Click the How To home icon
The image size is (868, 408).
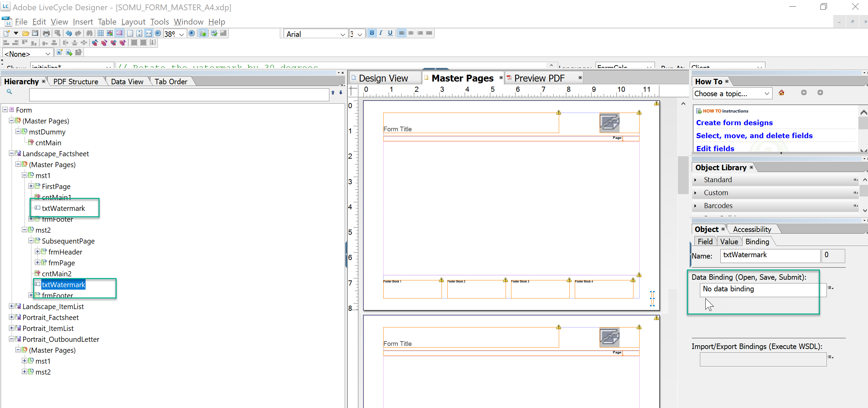coord(781,93)
